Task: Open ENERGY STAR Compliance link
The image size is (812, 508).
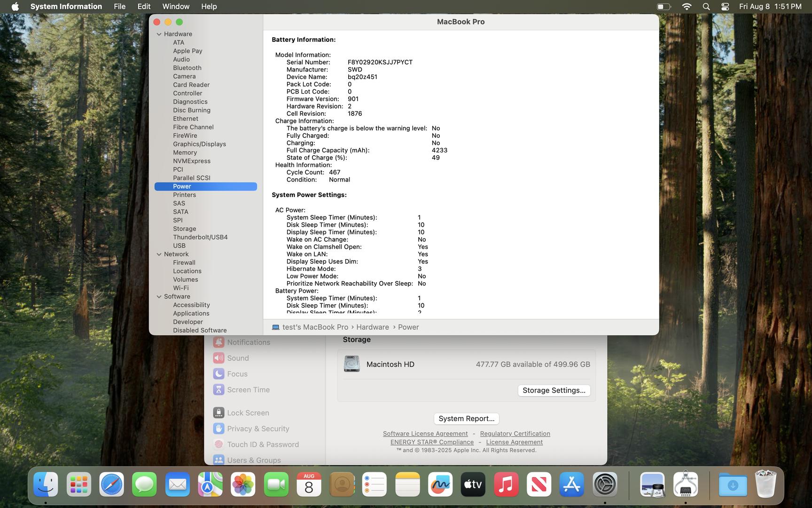Action: (432, 442)
